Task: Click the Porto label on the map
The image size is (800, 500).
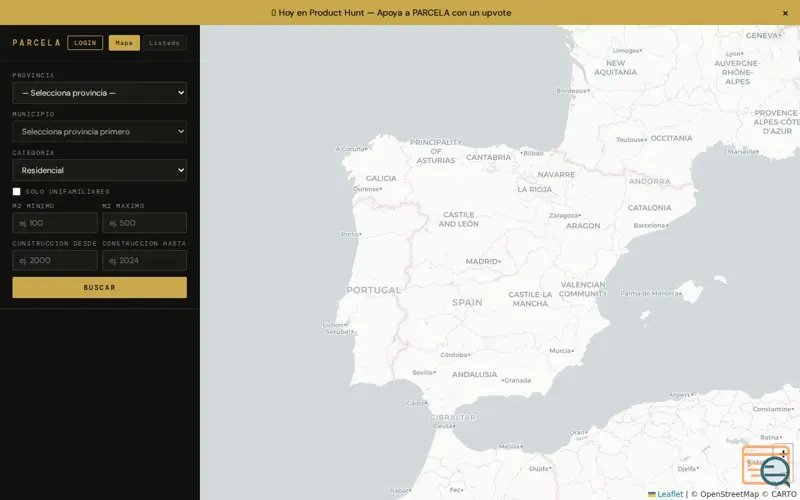Action: [350, 234]
